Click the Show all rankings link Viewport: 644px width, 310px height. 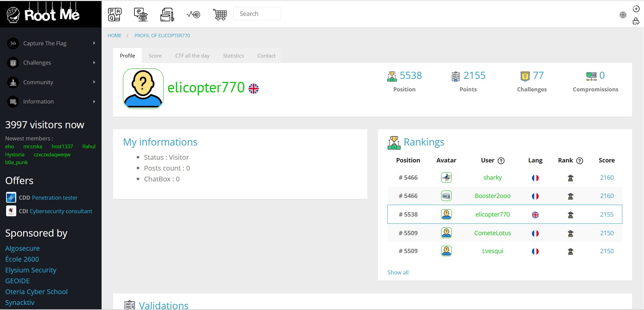[398, 272]
